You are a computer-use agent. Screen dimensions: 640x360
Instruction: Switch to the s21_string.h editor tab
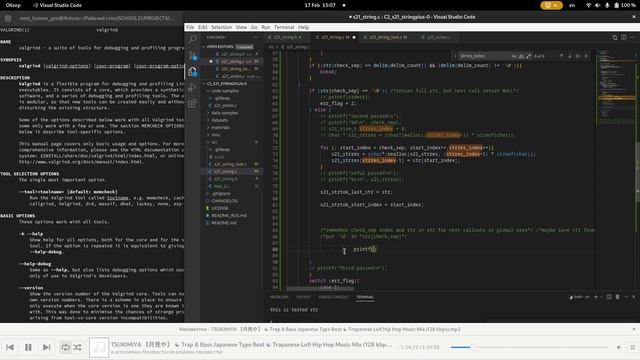(287, 37)
